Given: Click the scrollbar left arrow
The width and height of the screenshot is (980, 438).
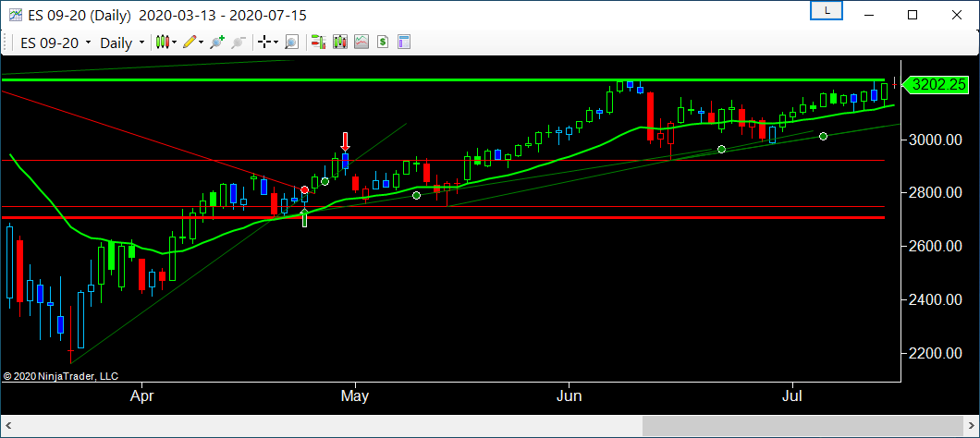Looking at the screenshot, I should (8, 427).
